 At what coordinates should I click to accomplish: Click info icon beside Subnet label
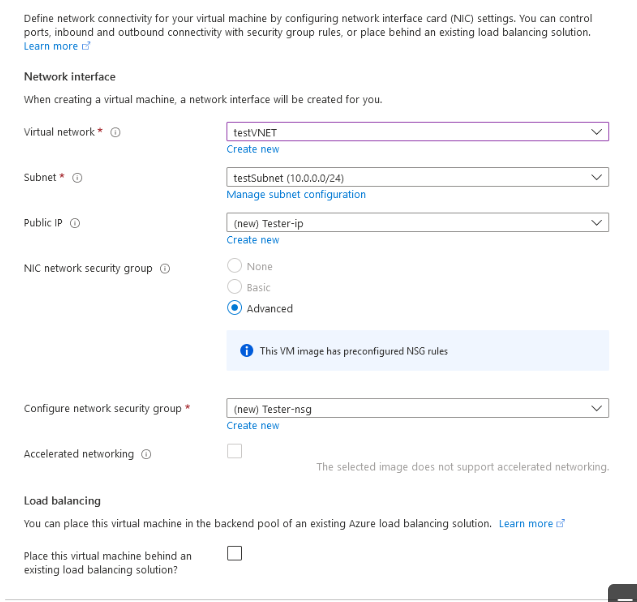78,178
